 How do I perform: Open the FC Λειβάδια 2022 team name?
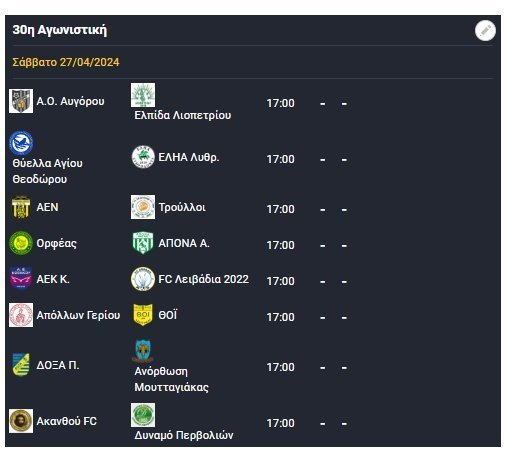click(204, 279)
